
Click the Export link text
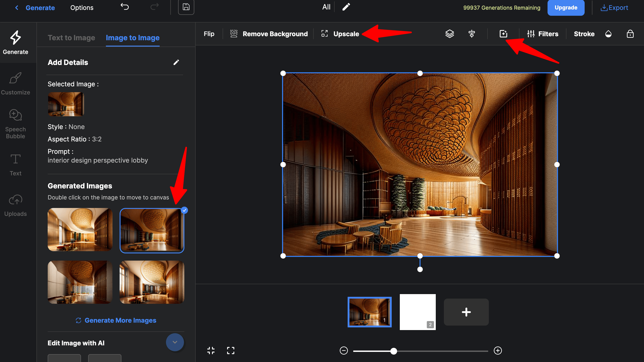[618, 8]
